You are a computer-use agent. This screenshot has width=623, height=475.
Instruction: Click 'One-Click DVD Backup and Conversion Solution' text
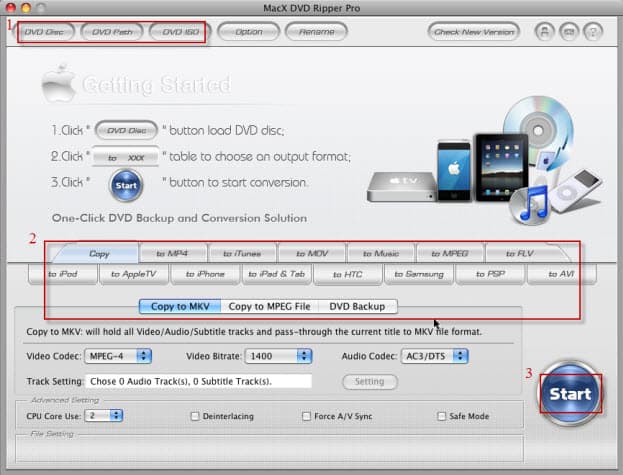tap(179, 218)
